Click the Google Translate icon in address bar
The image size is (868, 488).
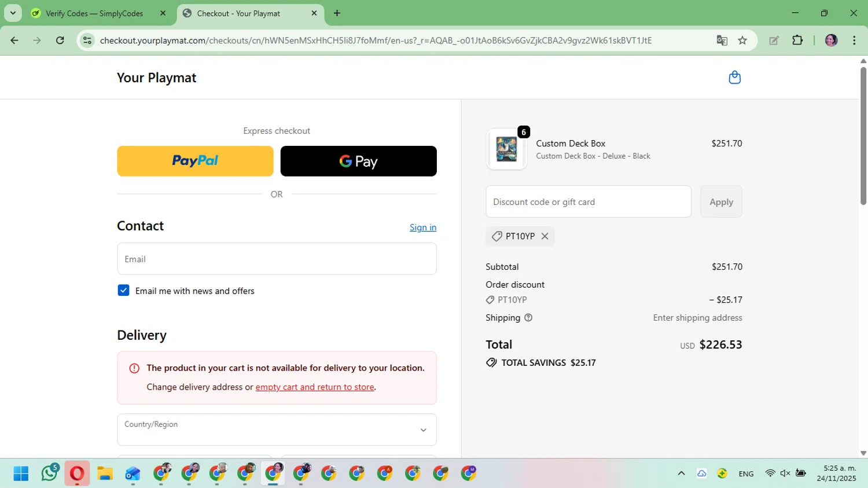tap(722, 41)
